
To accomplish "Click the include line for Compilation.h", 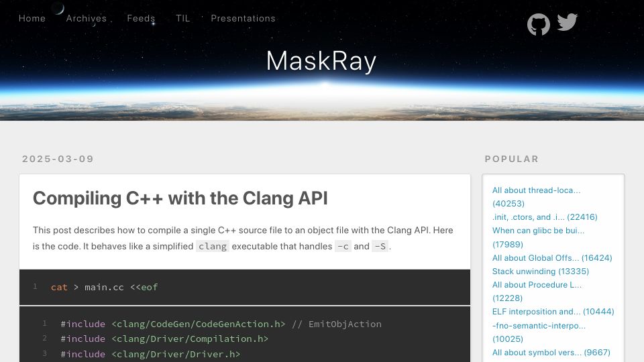I will (164, 339).
